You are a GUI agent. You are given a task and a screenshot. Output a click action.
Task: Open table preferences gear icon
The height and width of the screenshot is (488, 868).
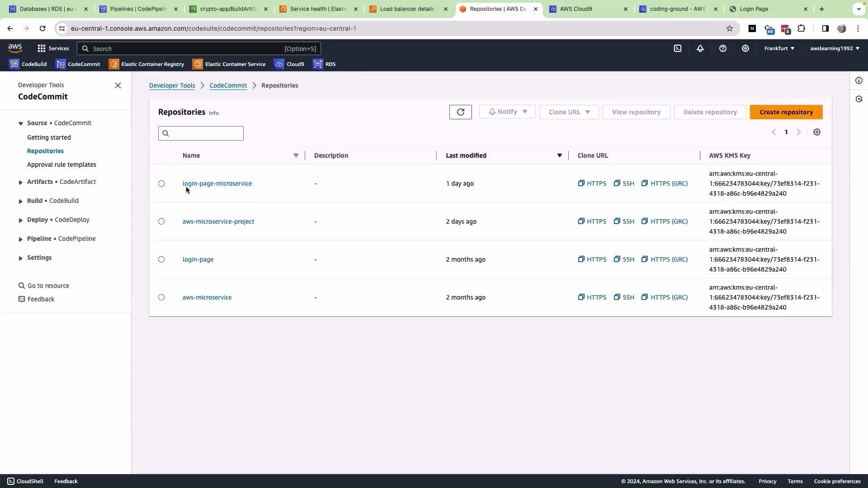(x=817, y=132)
